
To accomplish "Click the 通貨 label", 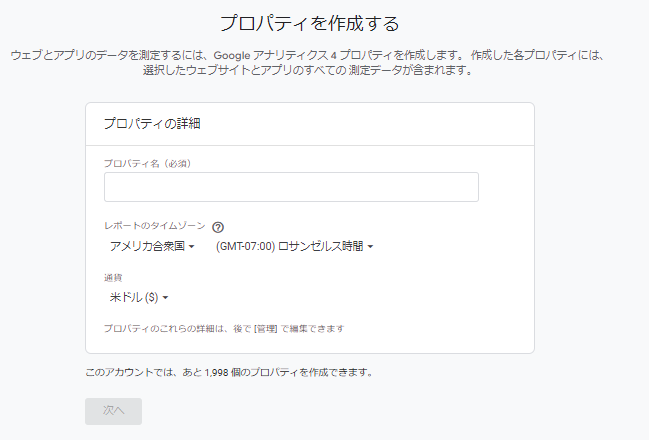I will coord(113,278).
